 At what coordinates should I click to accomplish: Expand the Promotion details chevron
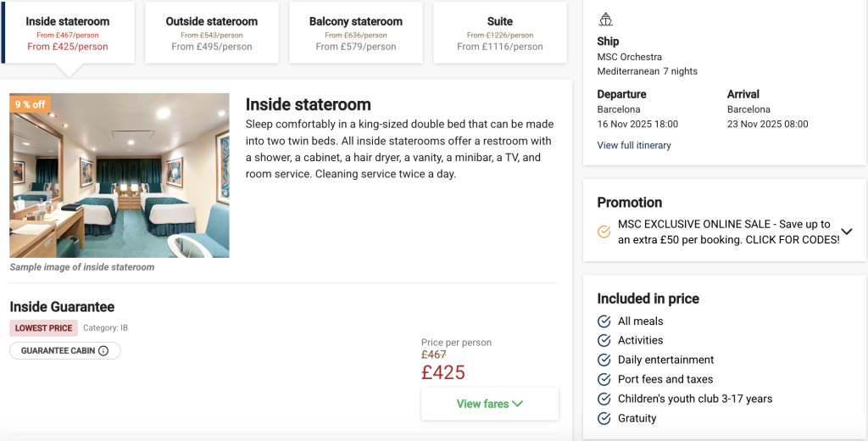[847, 232]
